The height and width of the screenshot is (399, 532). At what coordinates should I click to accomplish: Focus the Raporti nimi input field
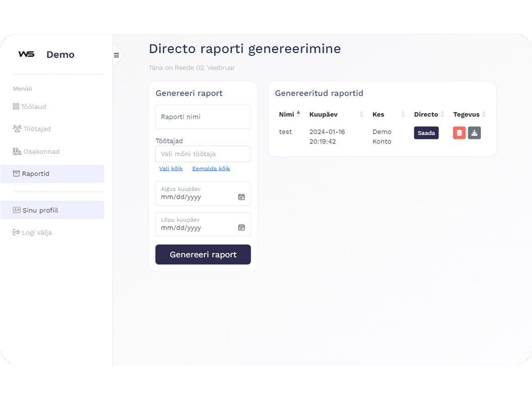tap(203, 117)
